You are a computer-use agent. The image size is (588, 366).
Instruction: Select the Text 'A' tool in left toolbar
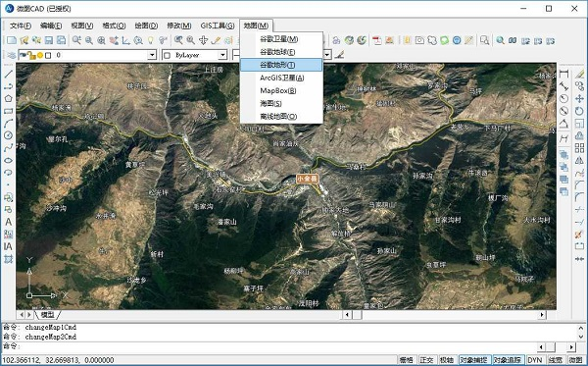click(x=8, y=222)
